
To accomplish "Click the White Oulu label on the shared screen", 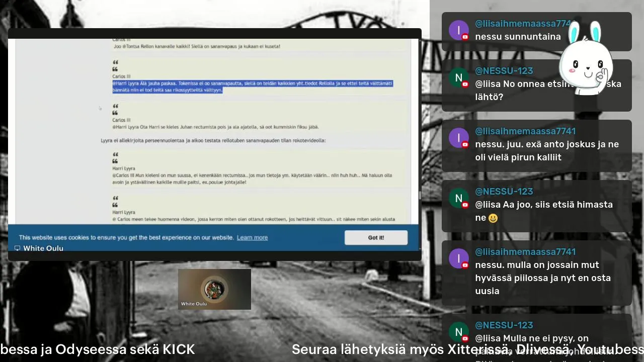I will coord(43,248).
